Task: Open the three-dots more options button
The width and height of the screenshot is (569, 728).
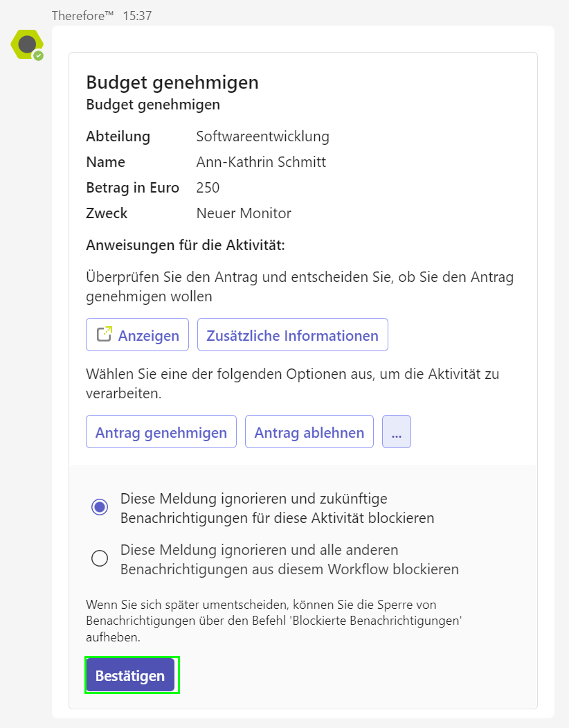Action: [397, 432]
